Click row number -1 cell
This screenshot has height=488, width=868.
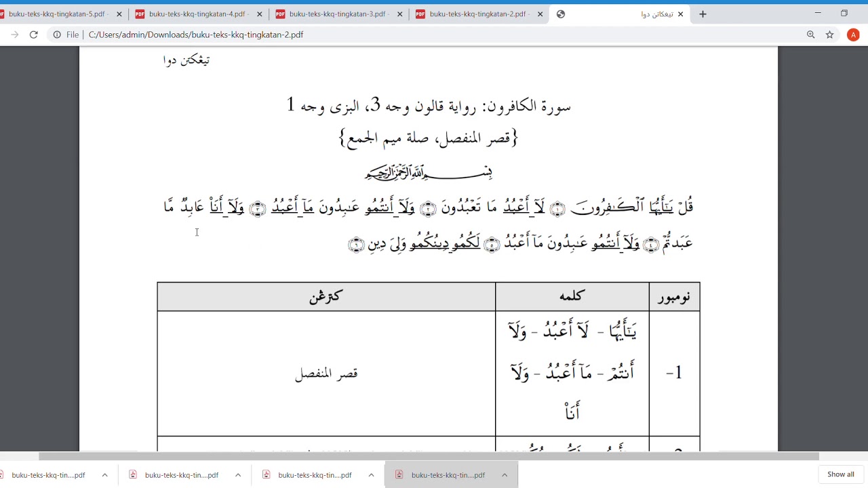[674, 373]
